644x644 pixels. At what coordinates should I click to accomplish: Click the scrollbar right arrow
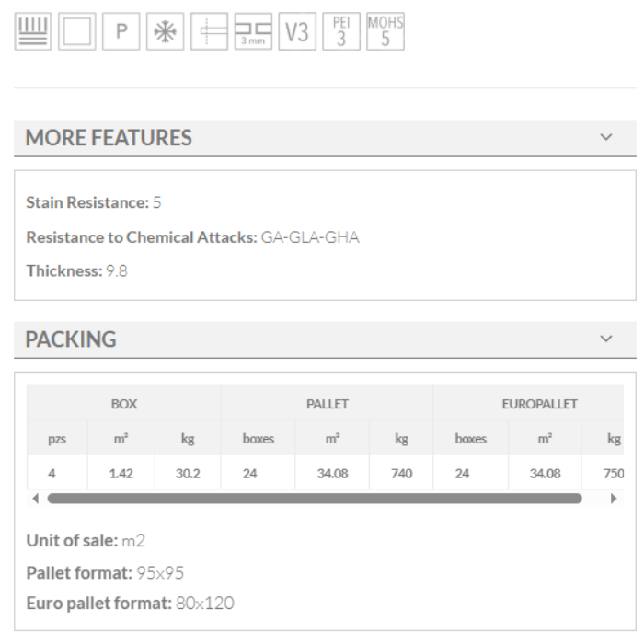(614, 498)
